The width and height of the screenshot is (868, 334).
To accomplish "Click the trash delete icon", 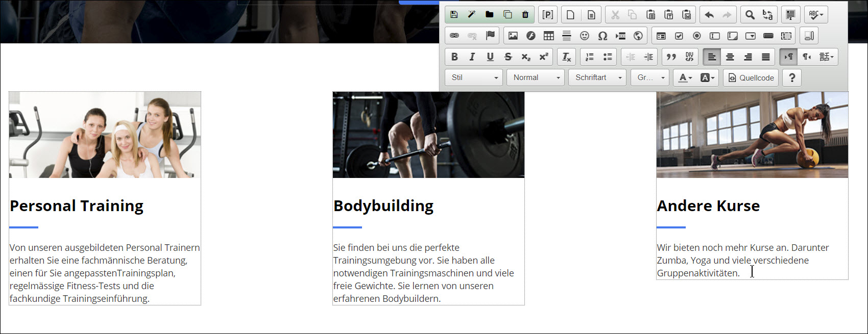I will pyautogui.click(x=525, y=15).
